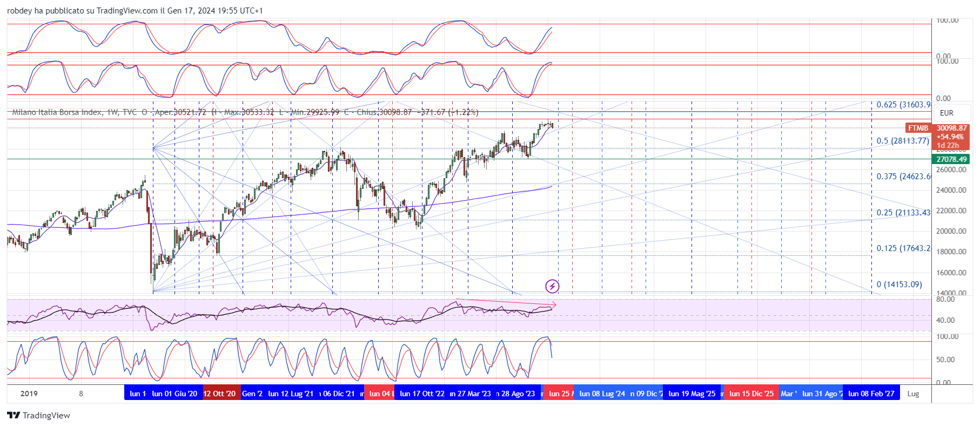
Task: Click the 0.125 (17643.2) Fibonacci level label
Action: click(x=904, y=248)
